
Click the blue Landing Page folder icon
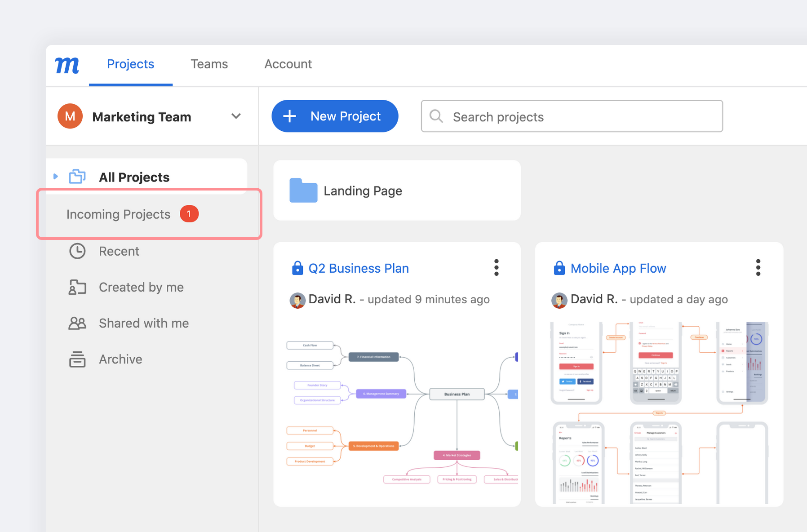(303, 191)
